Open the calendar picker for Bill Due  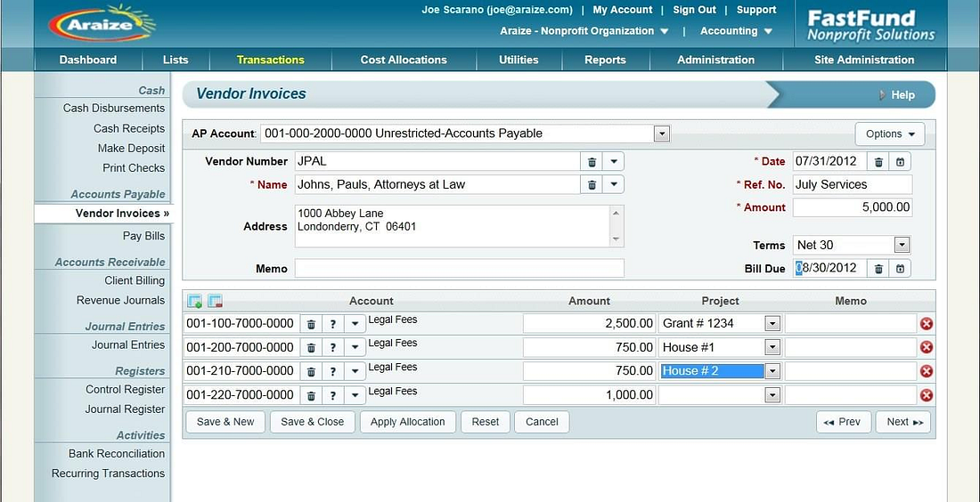pos(900,269)
